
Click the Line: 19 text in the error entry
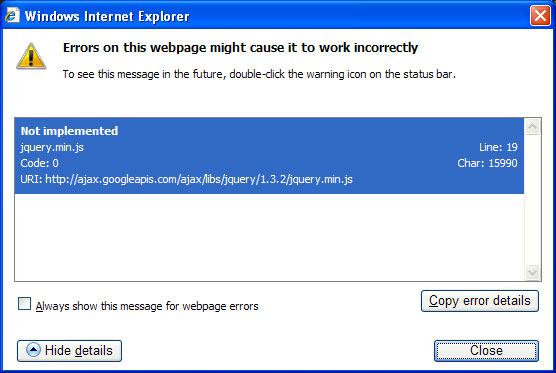pyautogui.click(x=498, y=147)
